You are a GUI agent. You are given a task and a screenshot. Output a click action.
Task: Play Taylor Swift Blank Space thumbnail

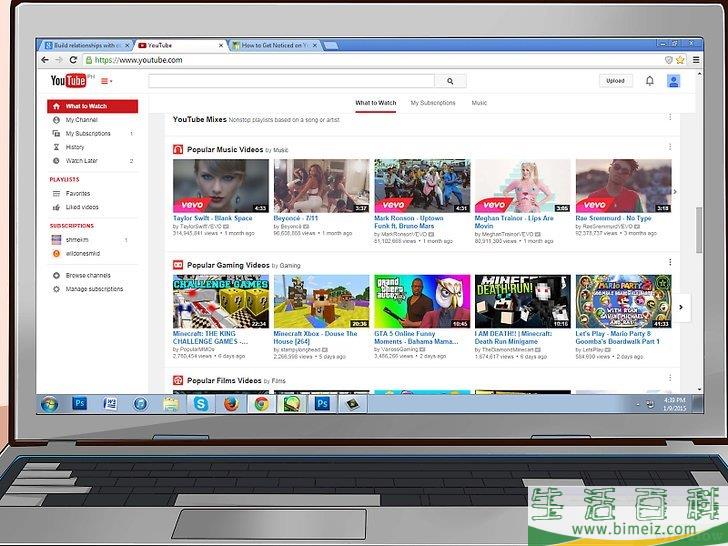click(221, 186)
